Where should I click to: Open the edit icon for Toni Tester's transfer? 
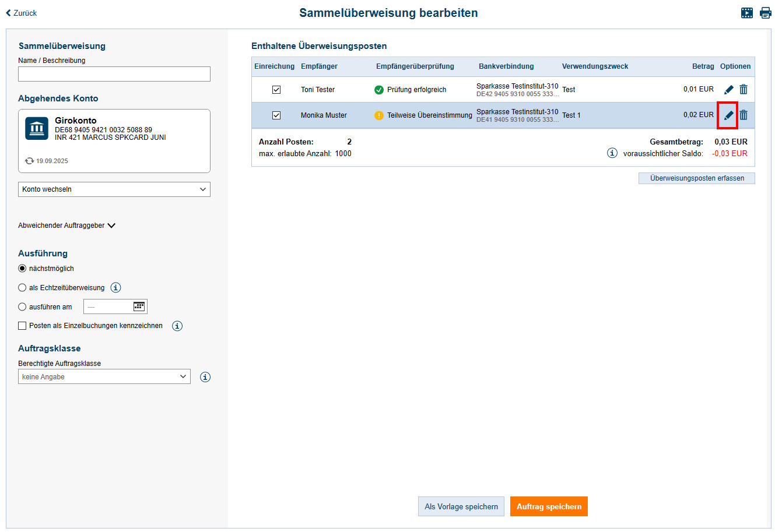coord(728,89)
